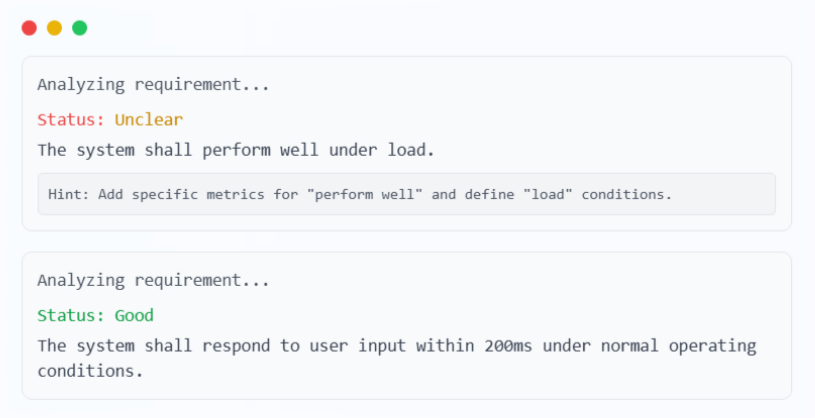Click the second "Analyzing requirement..." line
Screen dimensions: 815x418
tap(153, 281)
